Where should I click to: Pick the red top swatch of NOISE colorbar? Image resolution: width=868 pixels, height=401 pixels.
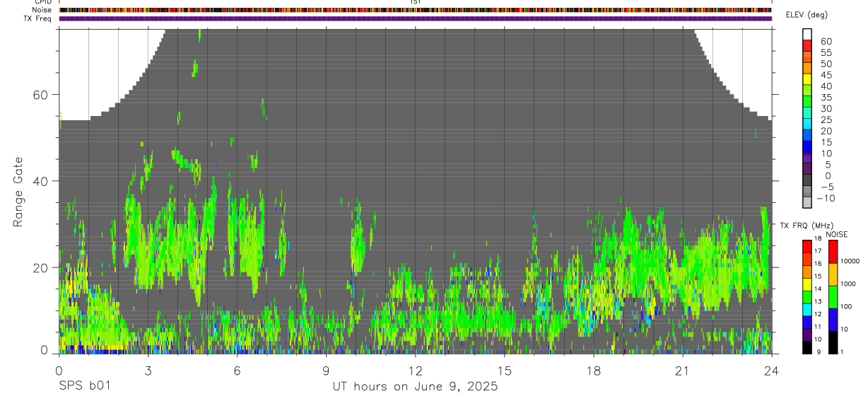tap(832, 251)
